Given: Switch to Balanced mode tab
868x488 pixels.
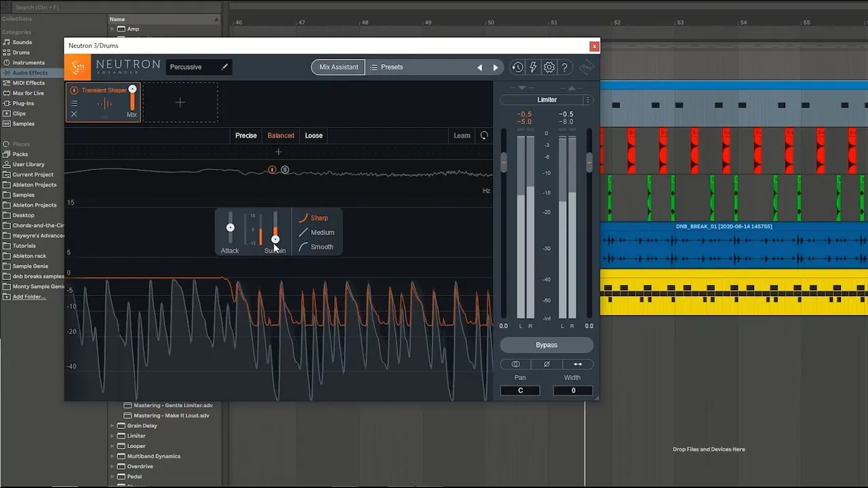Looking at the screenshot, I should pyautogui.click(x=281, y=136).
